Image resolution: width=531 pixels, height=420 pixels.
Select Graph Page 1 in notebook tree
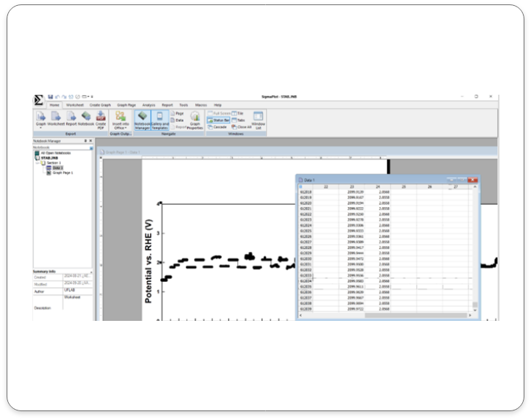pyautogui.click(x=62, y=172)
